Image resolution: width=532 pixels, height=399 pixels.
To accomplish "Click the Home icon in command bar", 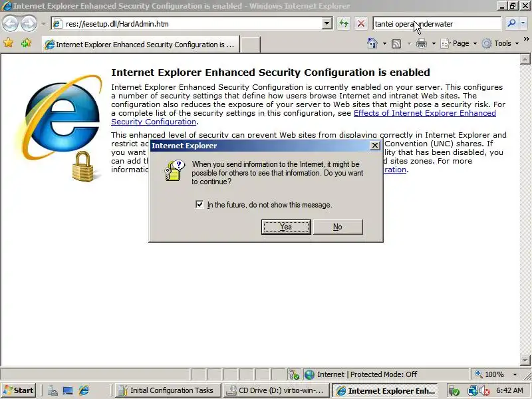I will click(372, 43).
